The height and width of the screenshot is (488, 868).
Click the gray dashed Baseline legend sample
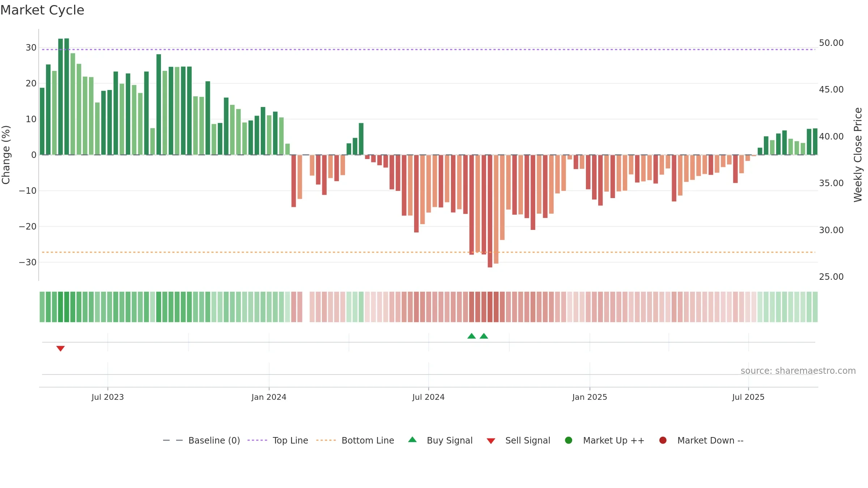(173, 440)
